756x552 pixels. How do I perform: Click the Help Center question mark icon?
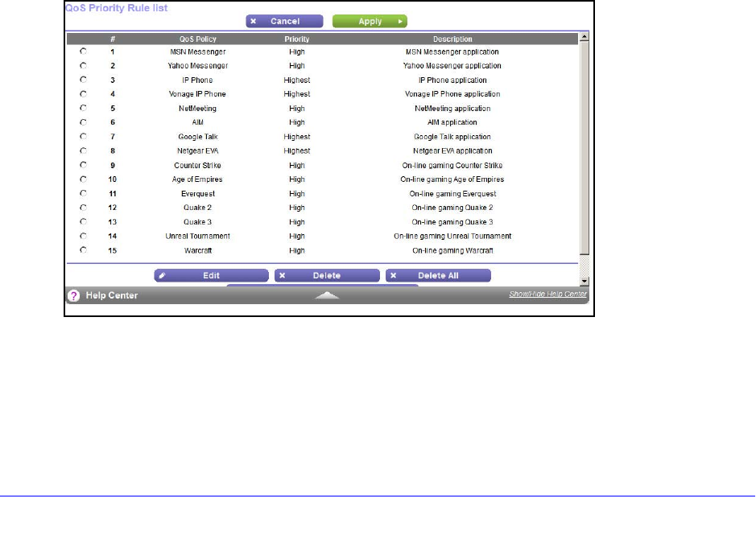point(73,296)
